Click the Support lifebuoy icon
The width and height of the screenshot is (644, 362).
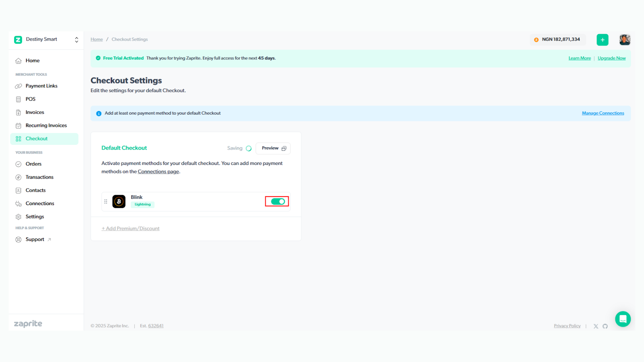pyautogui.click(x=19, y=239)
